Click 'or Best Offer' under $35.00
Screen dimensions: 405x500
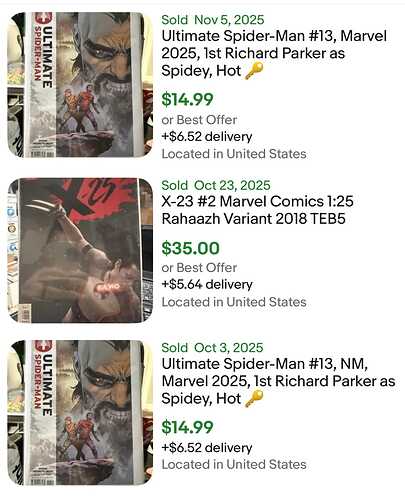[199, 268]
